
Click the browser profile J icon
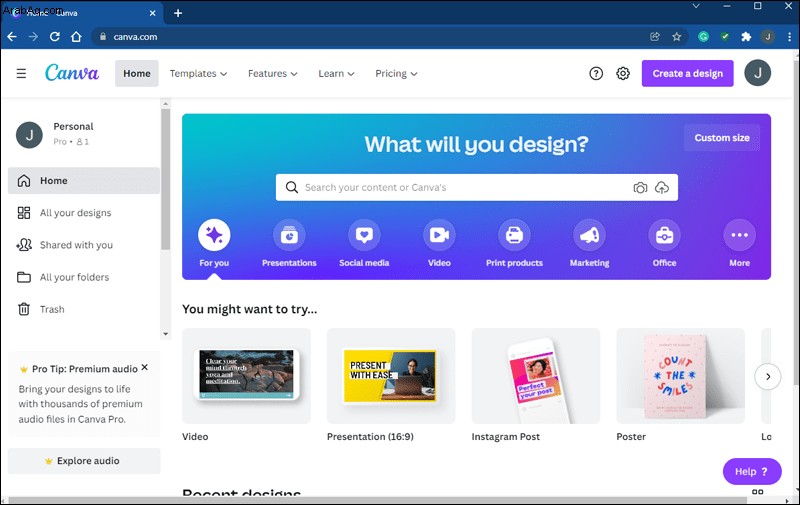767,37
